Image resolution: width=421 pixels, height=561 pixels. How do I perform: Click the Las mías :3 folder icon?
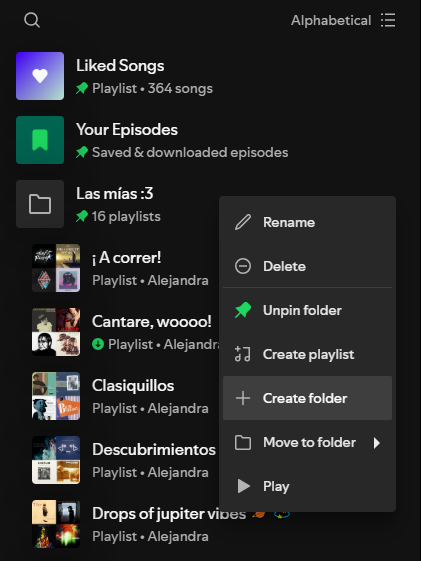40,204
